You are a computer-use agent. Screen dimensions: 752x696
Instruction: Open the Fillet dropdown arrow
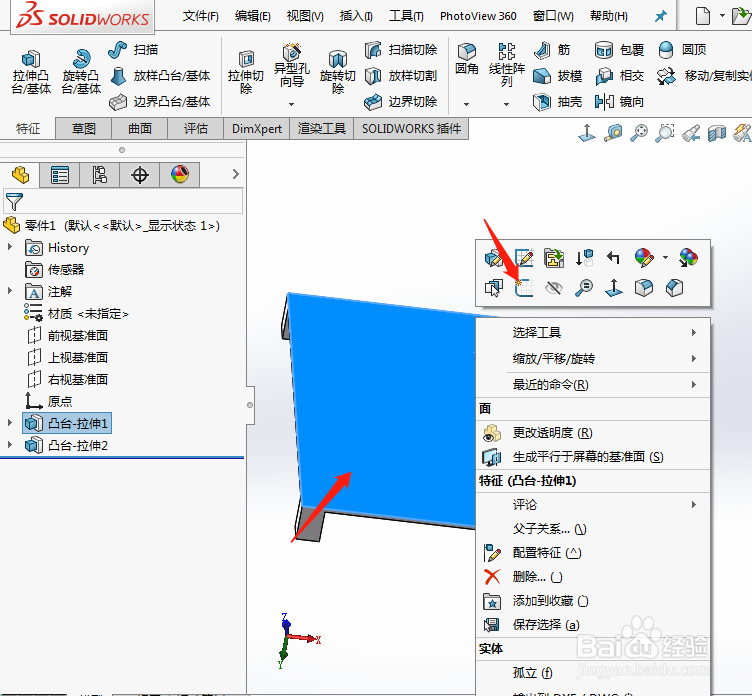(466, 104)
